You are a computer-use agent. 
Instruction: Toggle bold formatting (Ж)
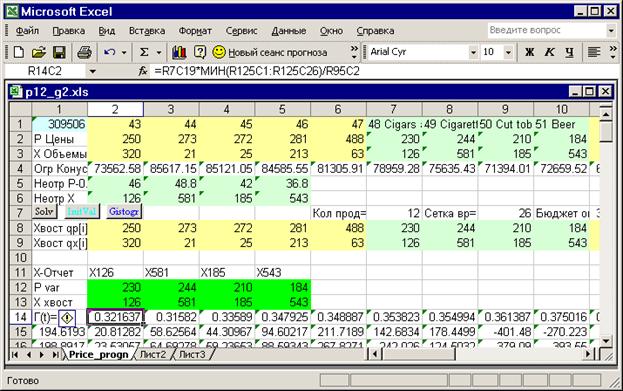[x=530, y=52]
